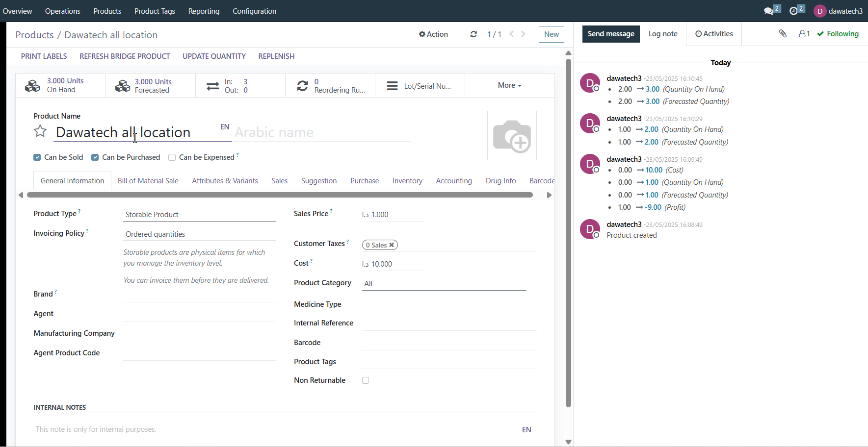Open the Brand field dropdown
Screen dimensions: 868x447
pyautogui.click(x=200, y=295)
